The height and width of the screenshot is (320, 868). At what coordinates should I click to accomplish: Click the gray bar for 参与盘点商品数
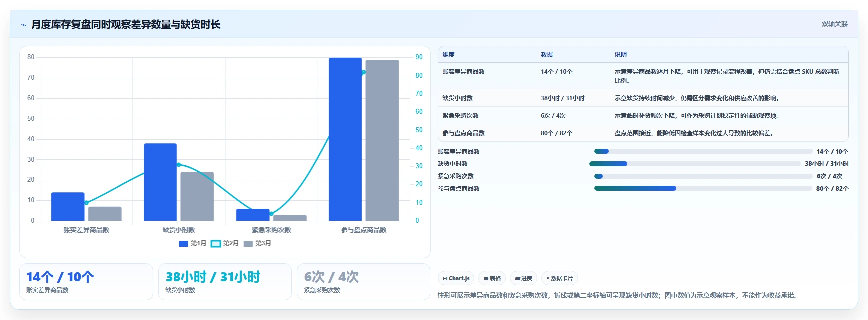tap(382, 140)
